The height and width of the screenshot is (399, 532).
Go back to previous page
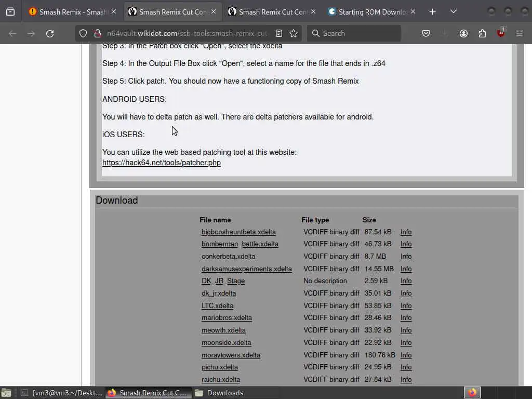pyautogui.click(x=12, y=33)
